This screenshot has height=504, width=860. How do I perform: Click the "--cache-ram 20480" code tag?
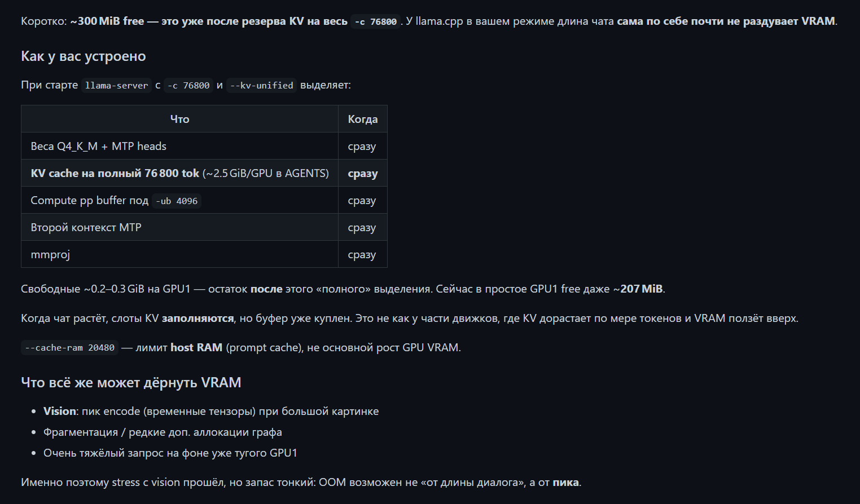click(69, 348)
